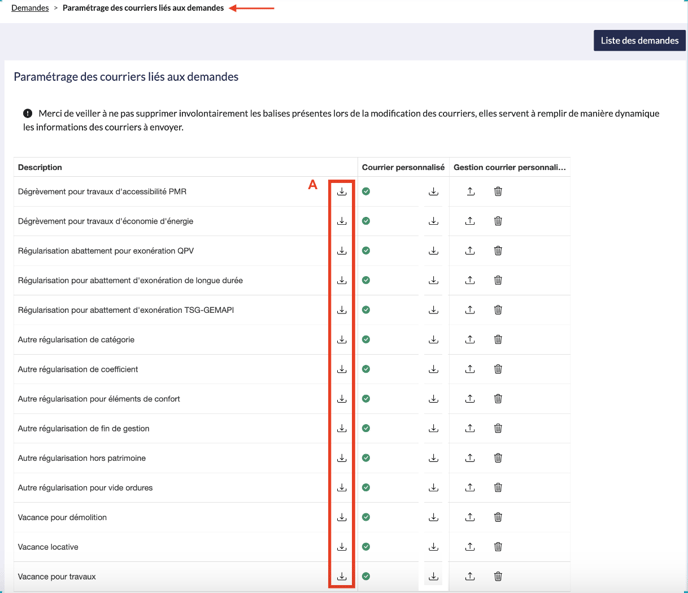Delete custom letter for Autre régularisation vide ordures
Image resolution: width=688 pixels, height=593 pixels.
click(x=498, y=488)
